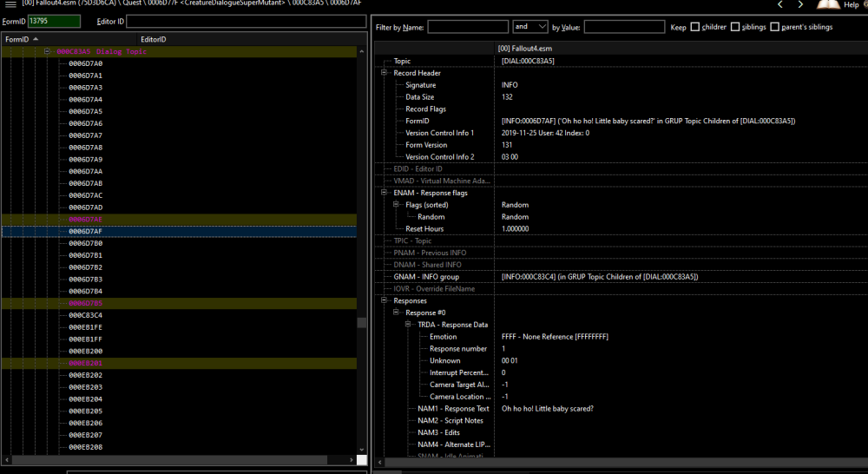Viewport: 868px width, 474px height.
Task: Open the hamburger main menu icon
Action: click(10, 3)
